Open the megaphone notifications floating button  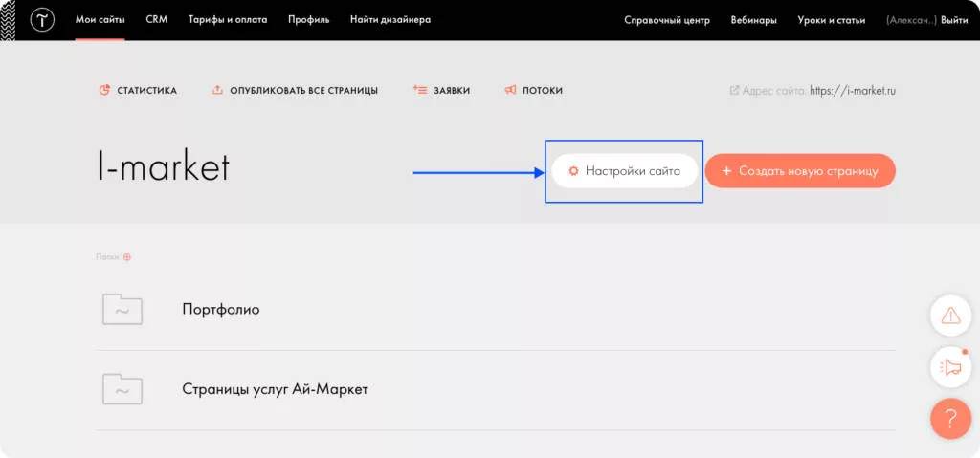(x=950, y=367)
